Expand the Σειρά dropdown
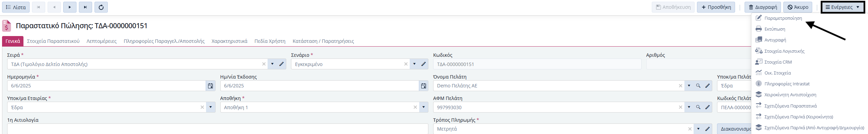868x134 pixels. [x=272, y=64]
